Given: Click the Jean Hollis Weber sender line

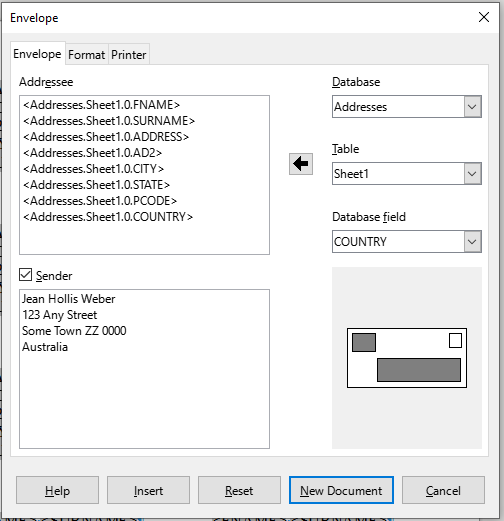Looking at the screenshot, I should coord(69,299).
